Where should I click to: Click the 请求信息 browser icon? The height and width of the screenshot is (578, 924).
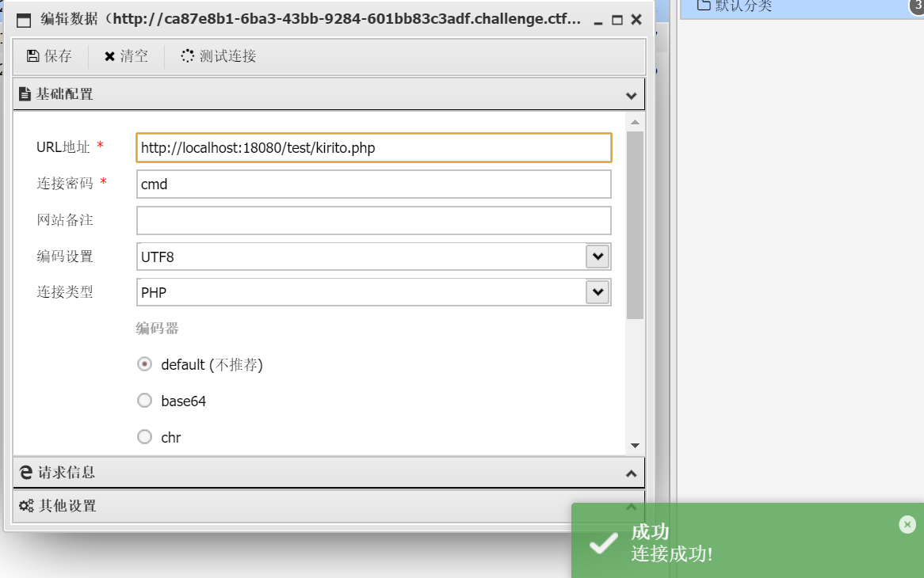26,473
